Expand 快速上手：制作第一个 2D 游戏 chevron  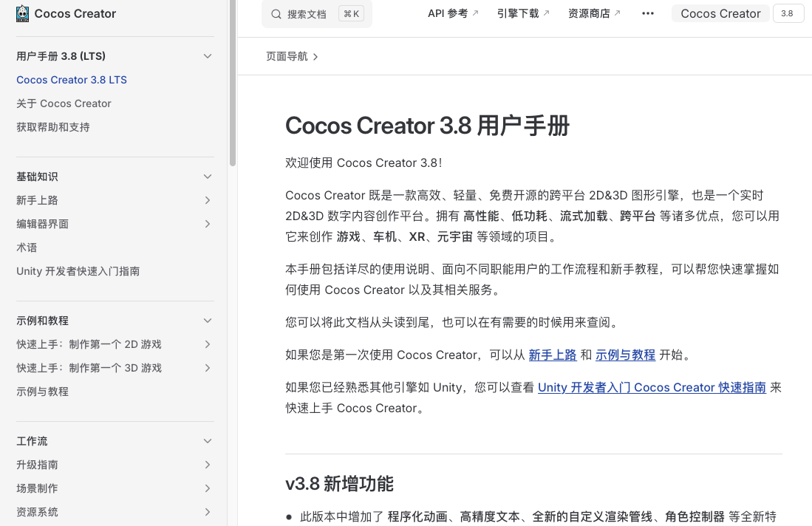208,344
